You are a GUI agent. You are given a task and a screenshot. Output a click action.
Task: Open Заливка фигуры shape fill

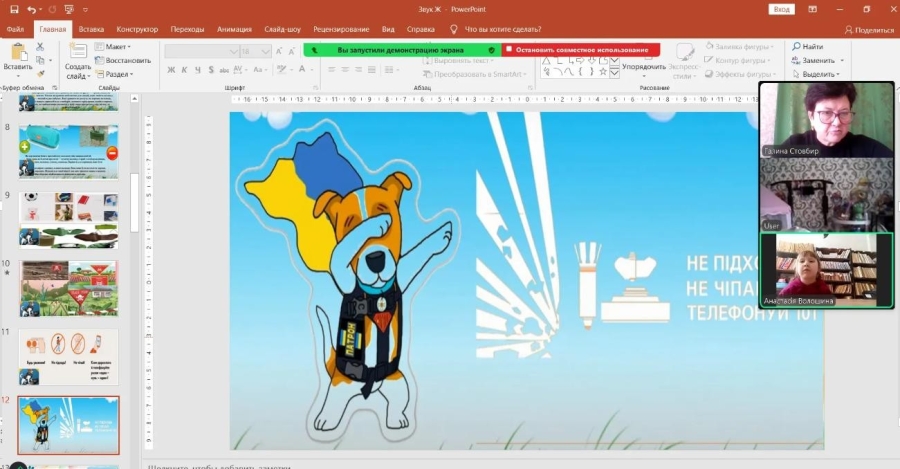click(740, 46)
